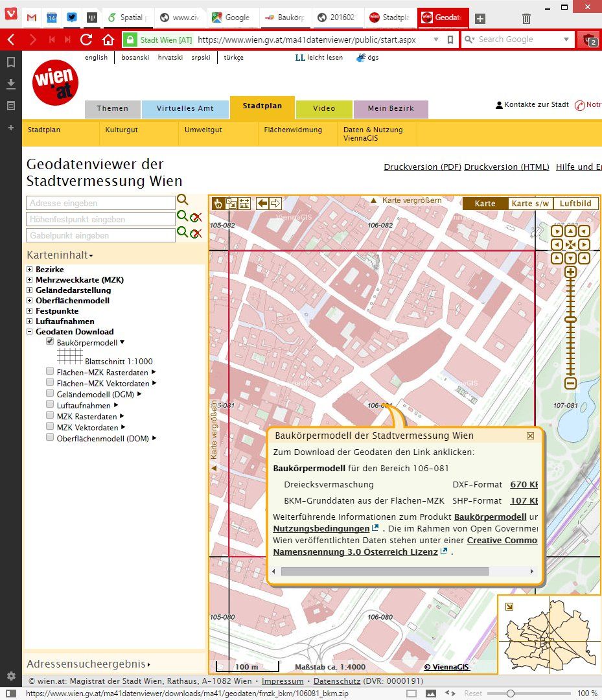Viewport: 602px width, 700px height.
Task: Click the zoom-out minus button on map
Action: 570,384
